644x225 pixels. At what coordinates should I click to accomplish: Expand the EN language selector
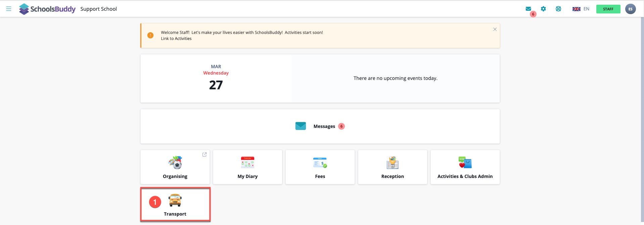pyautogui.click(x=581, y=9)
